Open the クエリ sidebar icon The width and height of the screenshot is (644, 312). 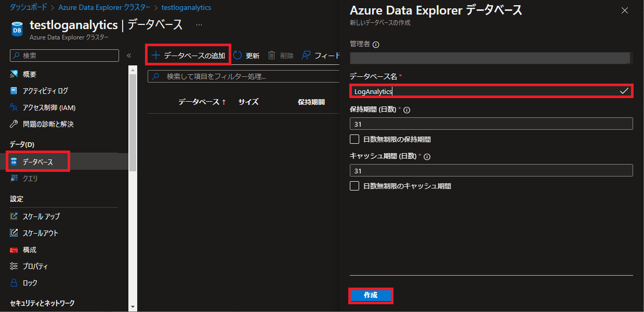[x=14, y=179]
